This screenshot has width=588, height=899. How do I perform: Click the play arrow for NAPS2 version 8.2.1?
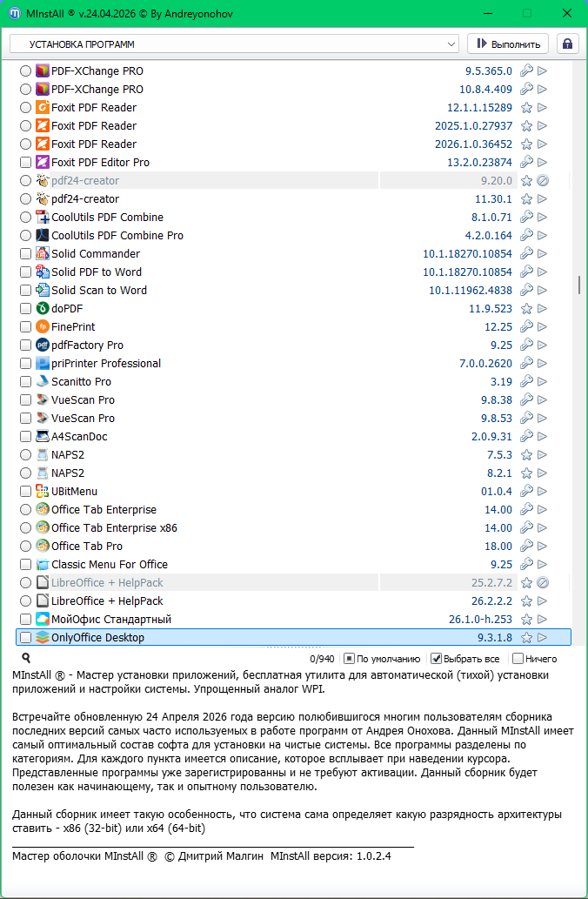(542, 473)
